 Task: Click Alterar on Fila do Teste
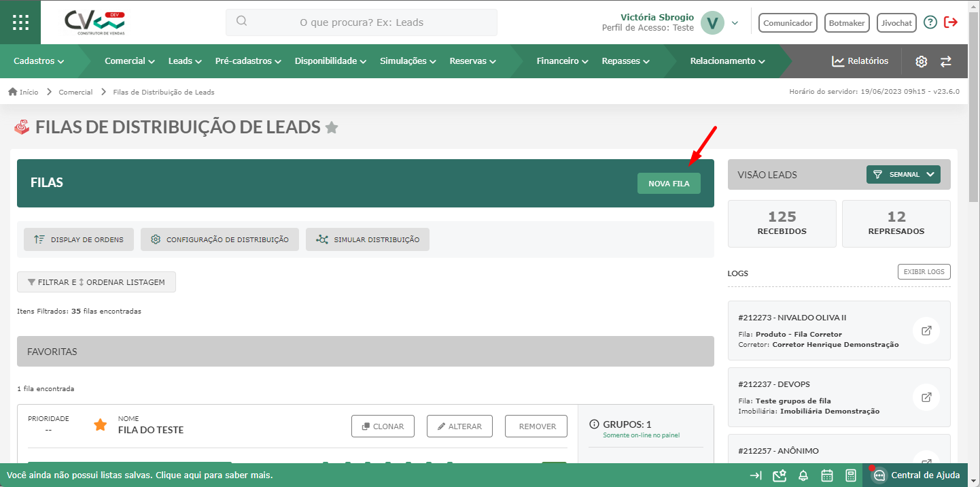click(460, 426)
